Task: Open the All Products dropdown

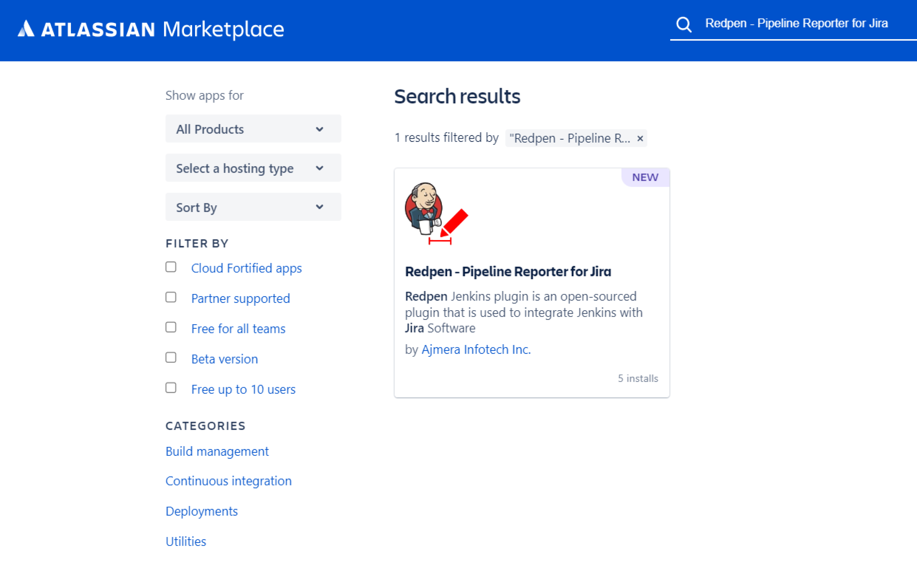Action: (x=253, y=129)
